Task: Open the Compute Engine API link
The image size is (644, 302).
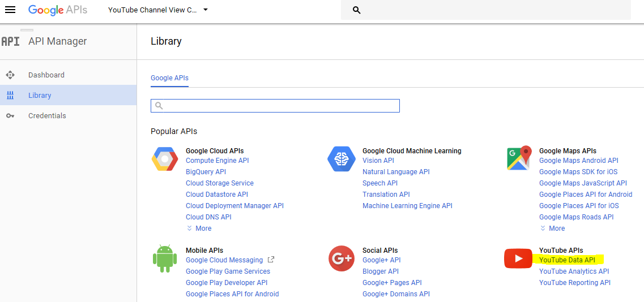Action: (217, 161)
